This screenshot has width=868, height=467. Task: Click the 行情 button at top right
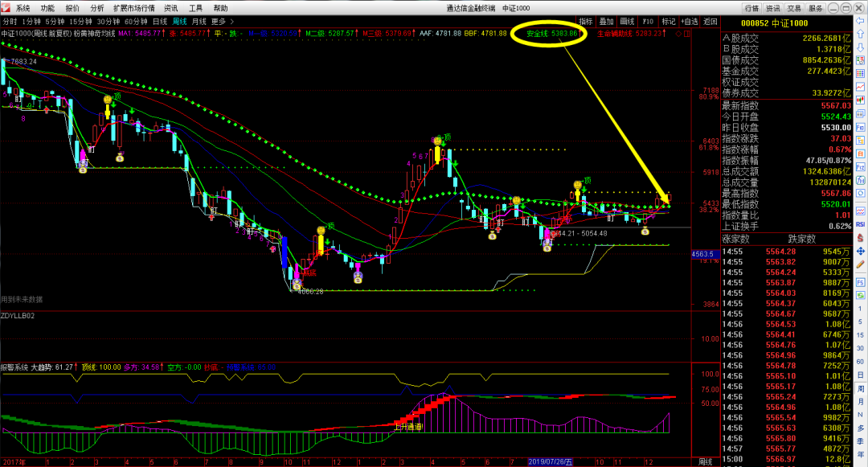click(x=751, y=8)
